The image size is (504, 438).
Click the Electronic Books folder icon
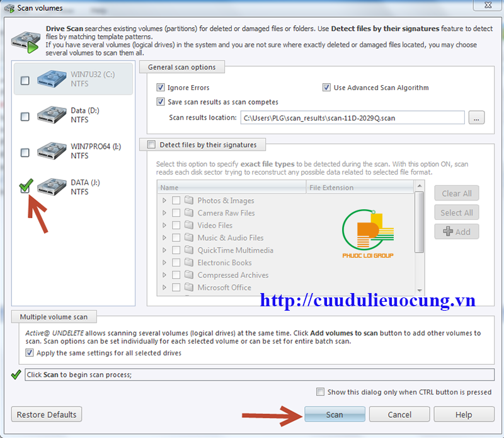[x=189, y=263]
